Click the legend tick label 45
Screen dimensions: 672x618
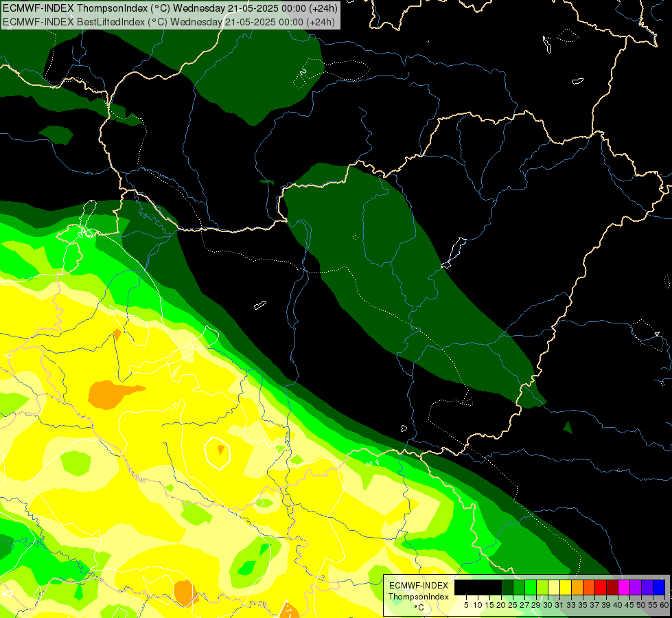pos(630,605)
